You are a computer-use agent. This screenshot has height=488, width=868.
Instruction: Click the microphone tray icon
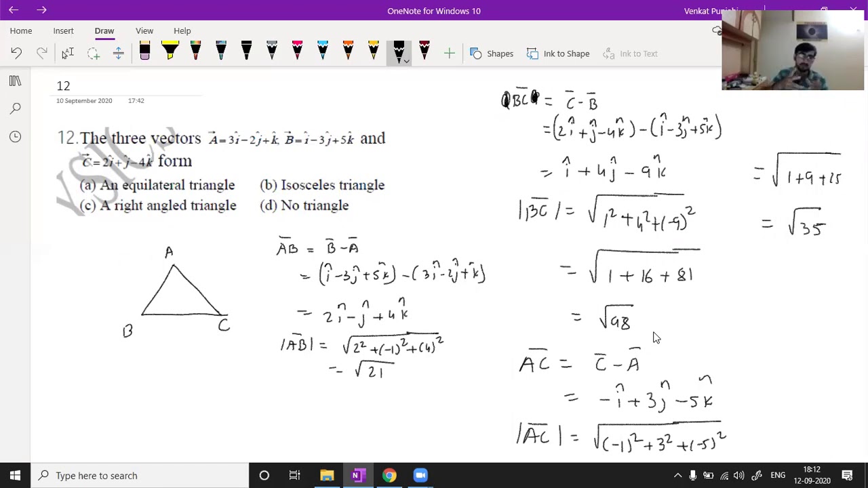[x=692, y=475]
